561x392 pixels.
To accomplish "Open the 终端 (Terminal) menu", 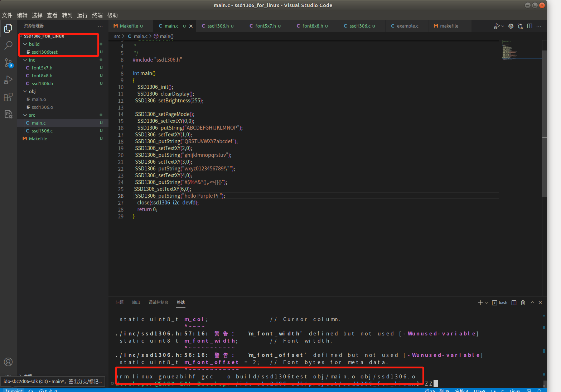I will [97, 15].
